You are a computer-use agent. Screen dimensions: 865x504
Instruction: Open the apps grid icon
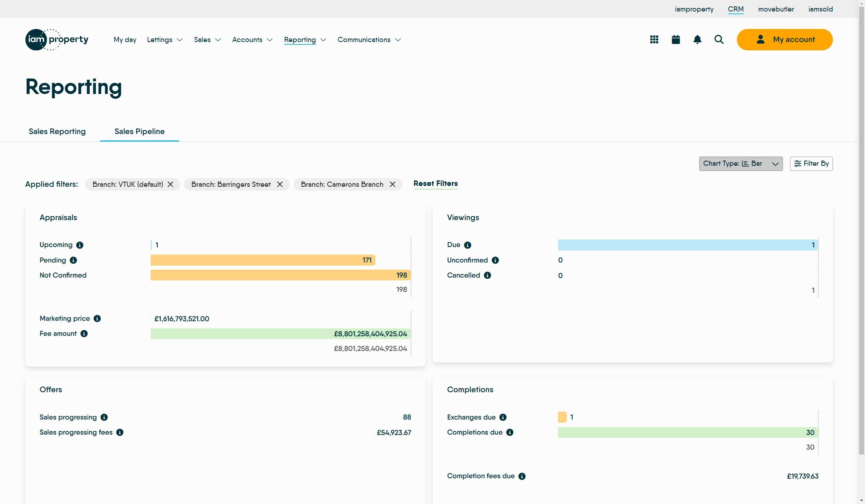pos(654,40)
